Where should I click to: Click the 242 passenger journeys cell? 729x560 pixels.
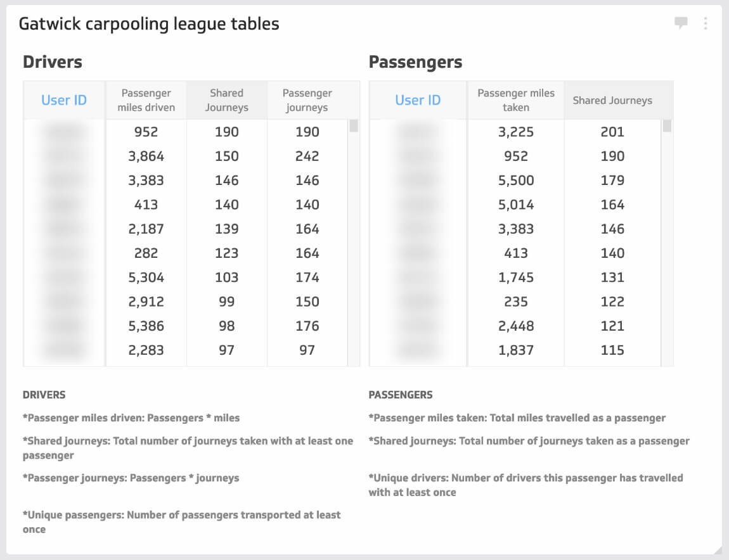tap(307, 156)
